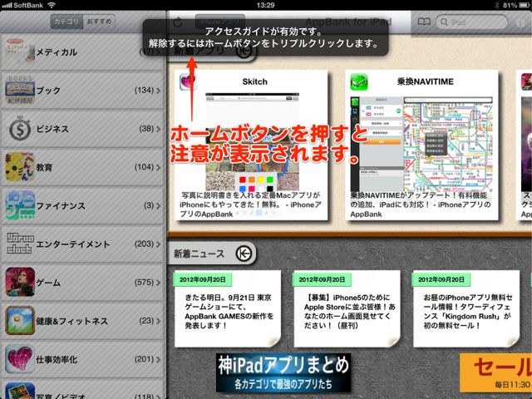Screen dimensions: 532x399
Task: Open ブック category via its chevron
Action: tap(159, 91)
